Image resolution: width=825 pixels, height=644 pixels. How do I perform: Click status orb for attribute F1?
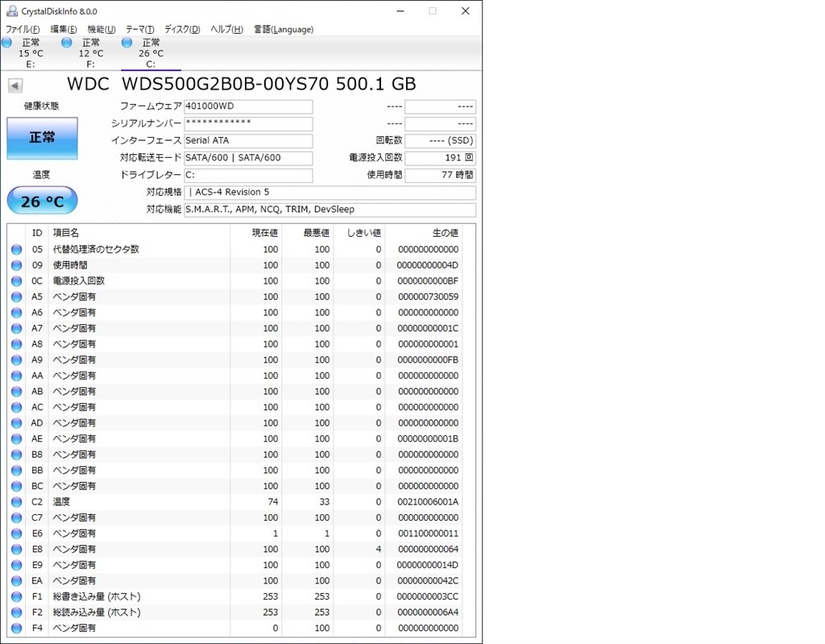(x=17, y=597)
